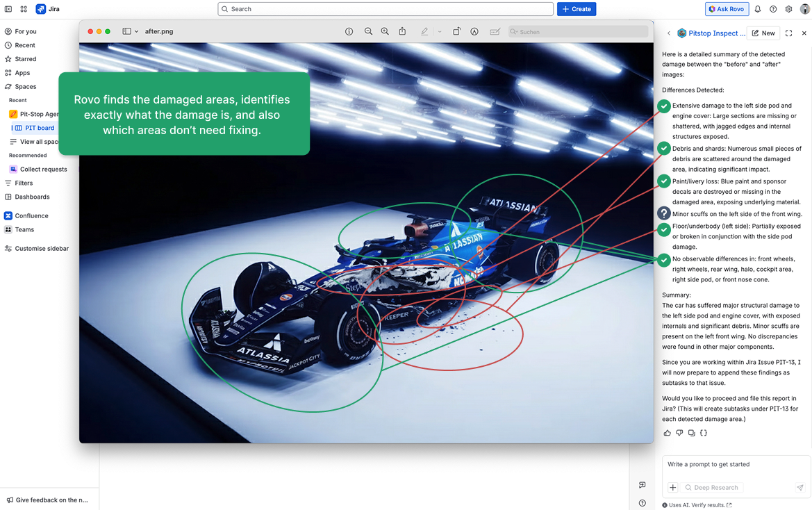Toggle Deep Research mode
Viewport: 812px width, 510px height.
click(711, 487)
